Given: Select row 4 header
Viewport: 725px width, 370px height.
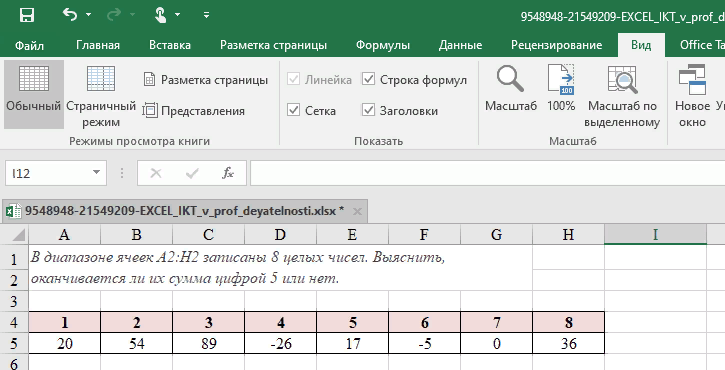Looking at the screenshot, I should coord(14,322).
